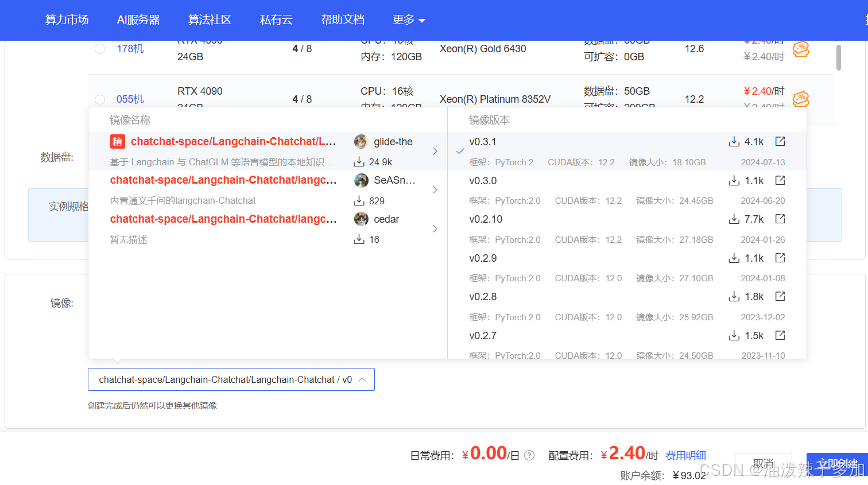Open external link icon for v0.2.8
Viewport: 868px width, 485px height.
(x=780, y=296)
